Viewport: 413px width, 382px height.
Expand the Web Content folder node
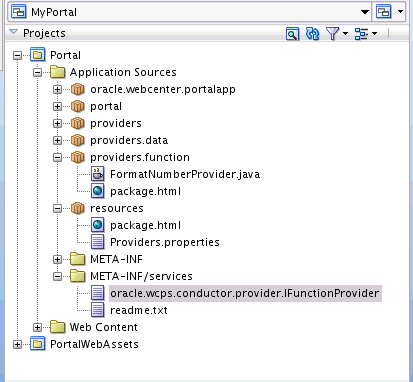(37, 327)
